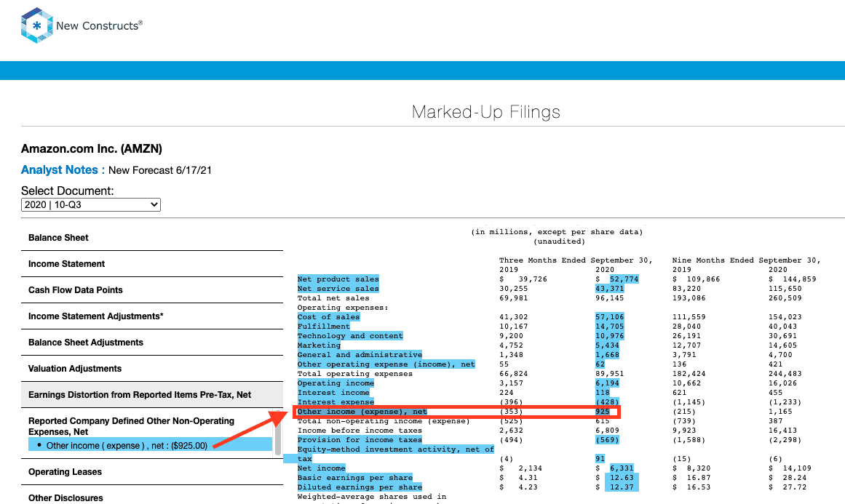Click the 'Total net sales' row label
Viewport: 845px width, 504px height.
[333, 297]
